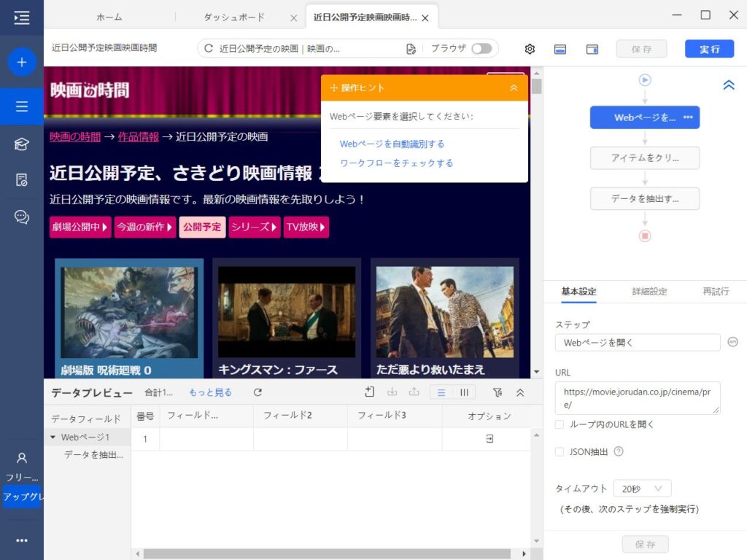Switch data preview to row view

[441, 392]
